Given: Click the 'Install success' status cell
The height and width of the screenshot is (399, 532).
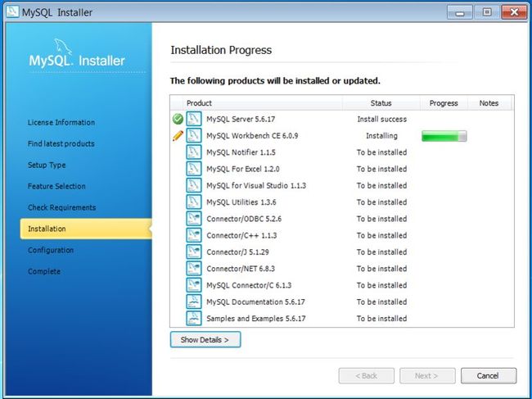Looking at the screenshot, I should pos(381,119).
